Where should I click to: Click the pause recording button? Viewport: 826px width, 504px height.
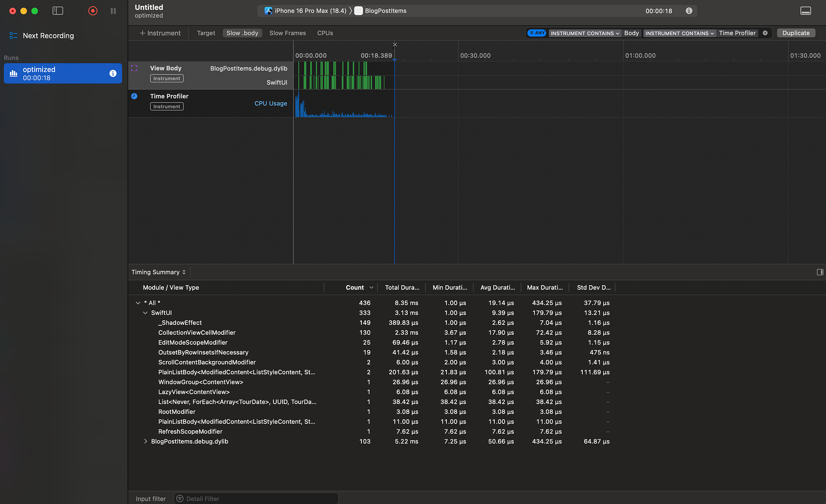113,11
